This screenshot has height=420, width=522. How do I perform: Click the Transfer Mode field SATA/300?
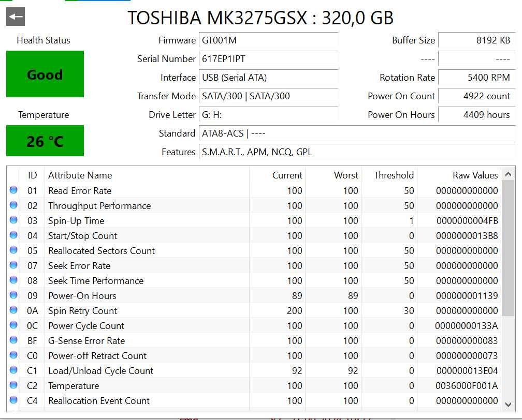[x=269, y=96]
